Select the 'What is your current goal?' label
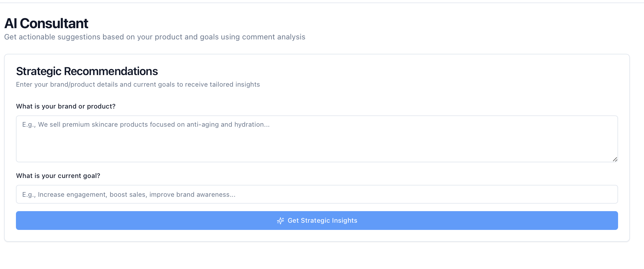Image resolution: width=644 pixels, height=269 pixels. (x=58, y=175)
